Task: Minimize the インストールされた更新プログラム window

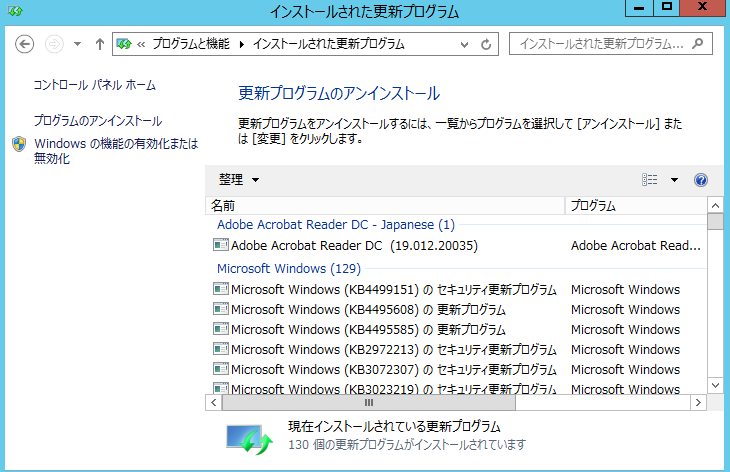Action: point(639,8)
